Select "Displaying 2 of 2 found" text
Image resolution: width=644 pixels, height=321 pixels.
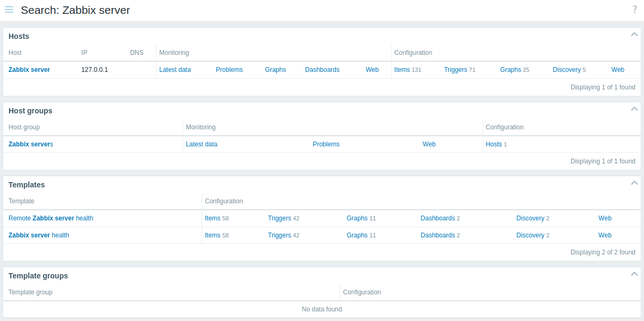(603, 252)
